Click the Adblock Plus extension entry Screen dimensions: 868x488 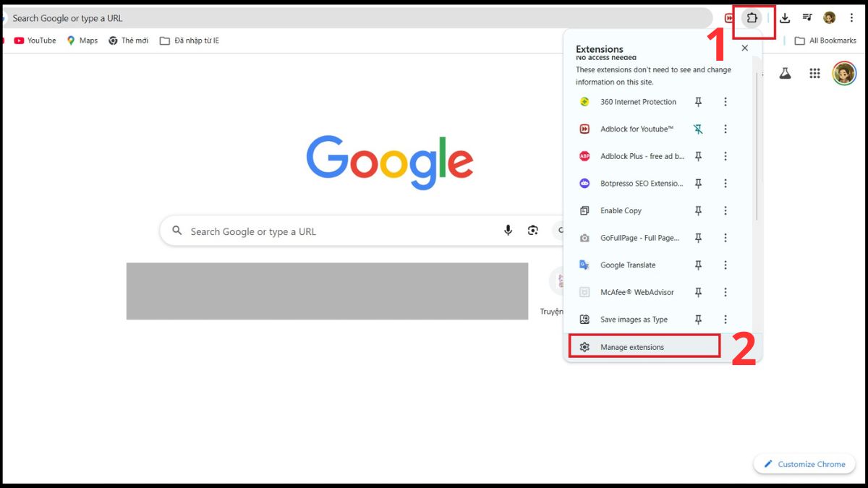tap(631, 156)
